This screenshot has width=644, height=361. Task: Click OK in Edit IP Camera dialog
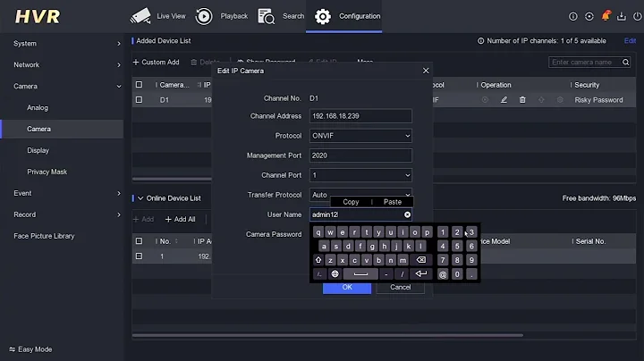click(x=347, y=288)
